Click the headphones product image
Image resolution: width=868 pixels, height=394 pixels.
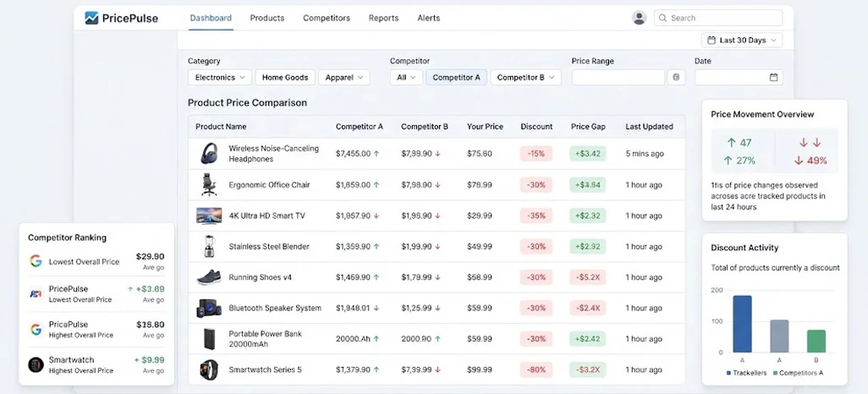209,154
